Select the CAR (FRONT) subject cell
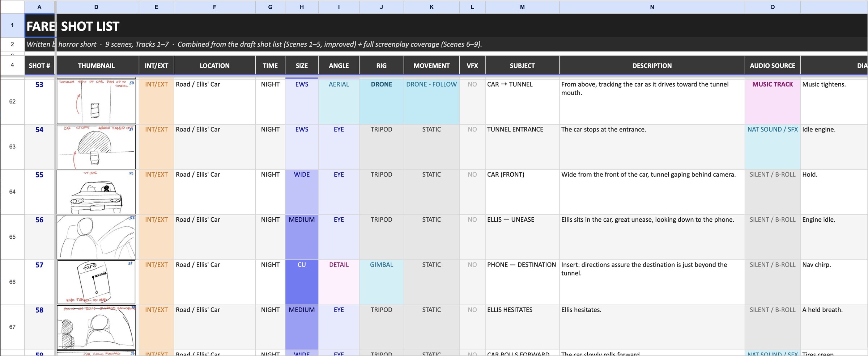The width and height of the screenshot is (868, 356). pyautogui.click(x=522, y=192)
